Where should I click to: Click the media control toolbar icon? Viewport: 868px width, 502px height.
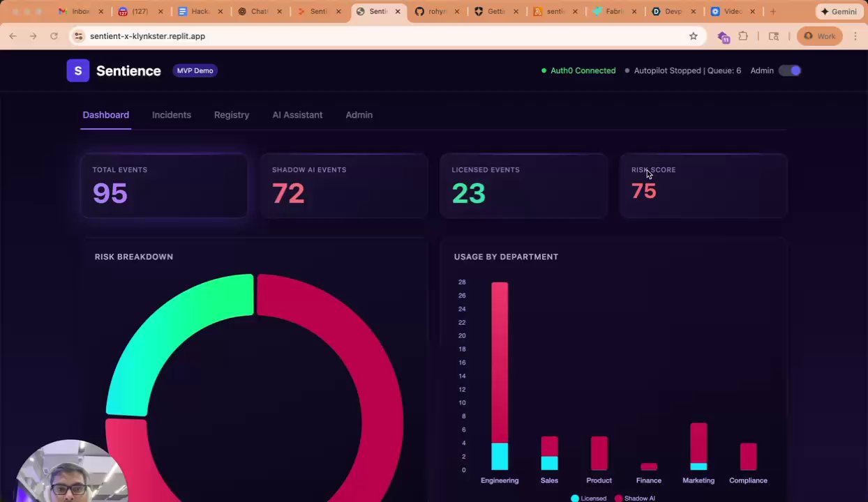pos(774,36)
